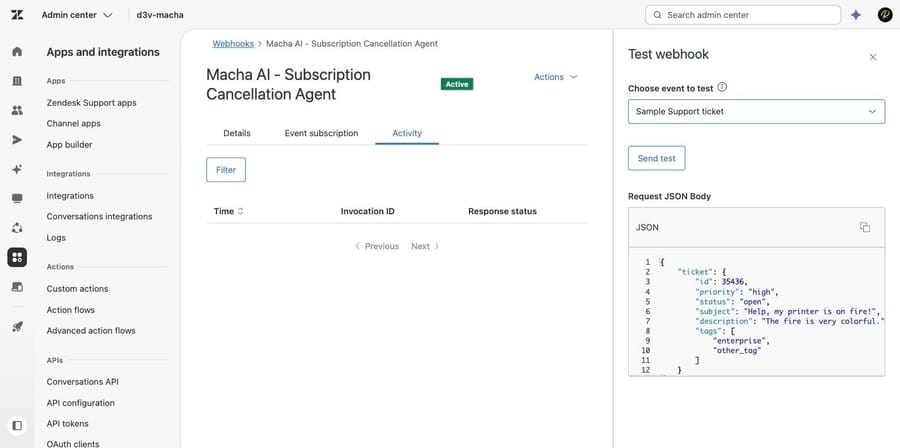Open Advanced action flows
Screen dimensions: 900x448
point(91,330)
